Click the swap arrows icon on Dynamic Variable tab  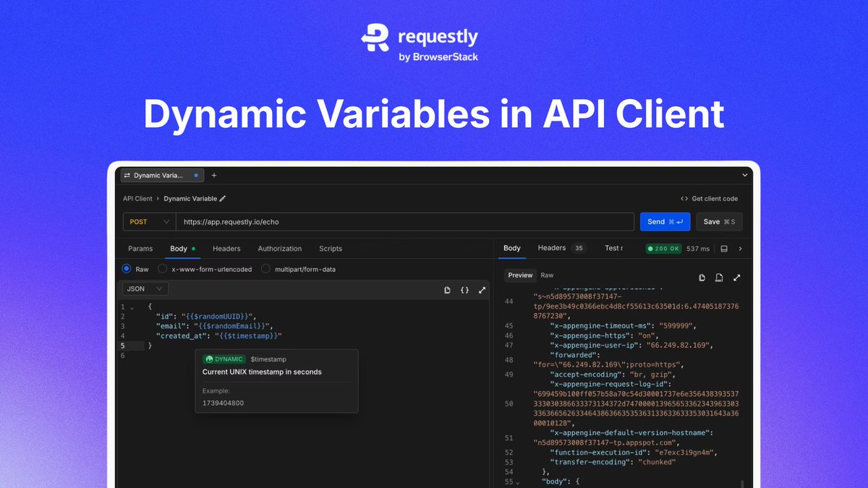click(x=127, y=176)
